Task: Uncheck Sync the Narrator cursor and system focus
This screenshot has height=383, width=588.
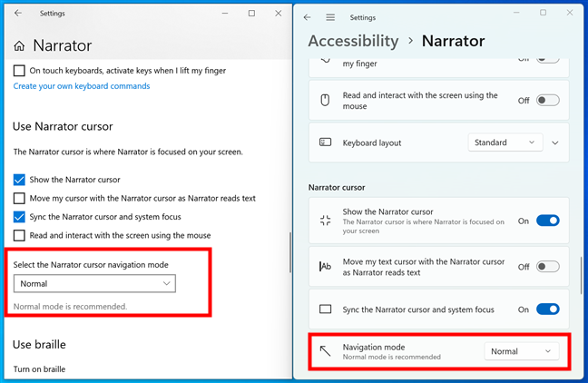Action: click(19, 217)
